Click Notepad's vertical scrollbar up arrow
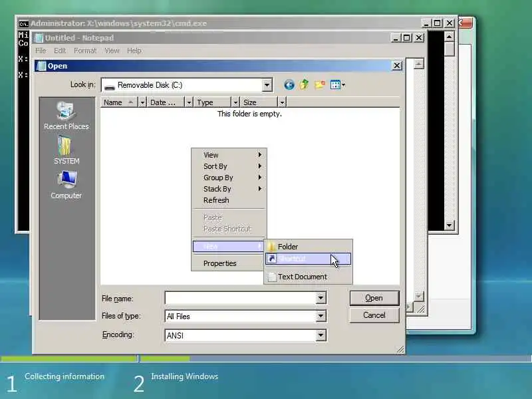Image resolution: width=532 pixels, height=399 pixels. pyautogui.click(x=419, y=63)
